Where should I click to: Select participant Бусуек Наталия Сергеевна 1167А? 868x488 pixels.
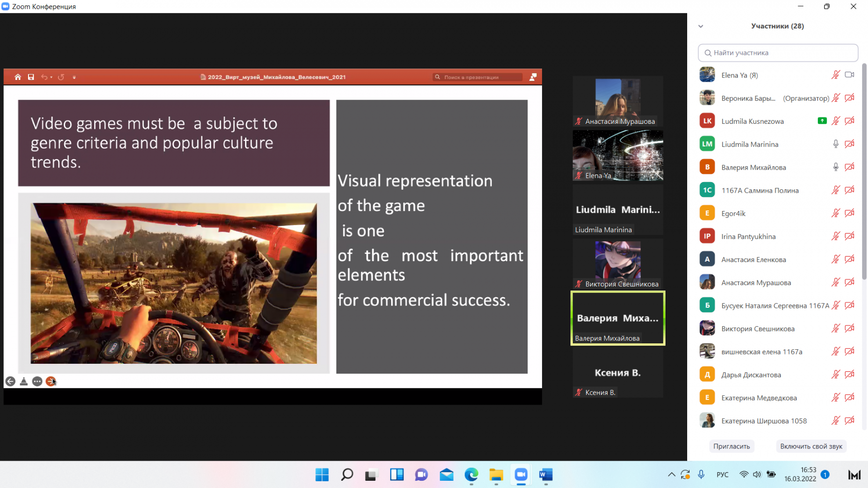tap(777, 305)
